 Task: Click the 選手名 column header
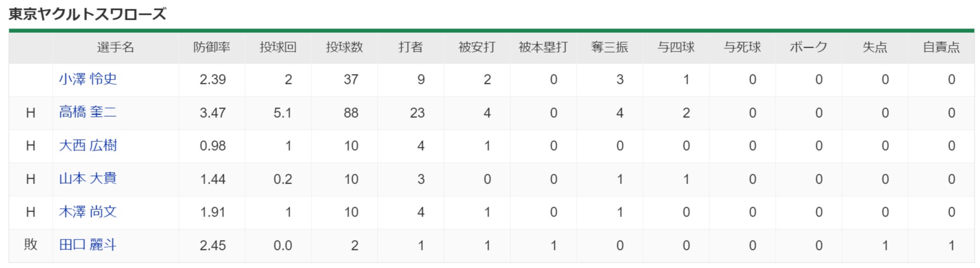(x=116, y=48)
